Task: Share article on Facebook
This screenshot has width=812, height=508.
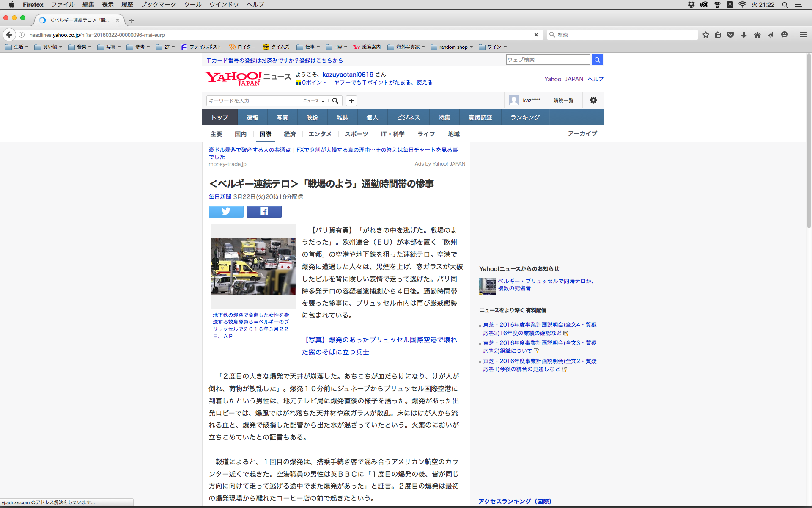Action: click(x=264, y=211)
